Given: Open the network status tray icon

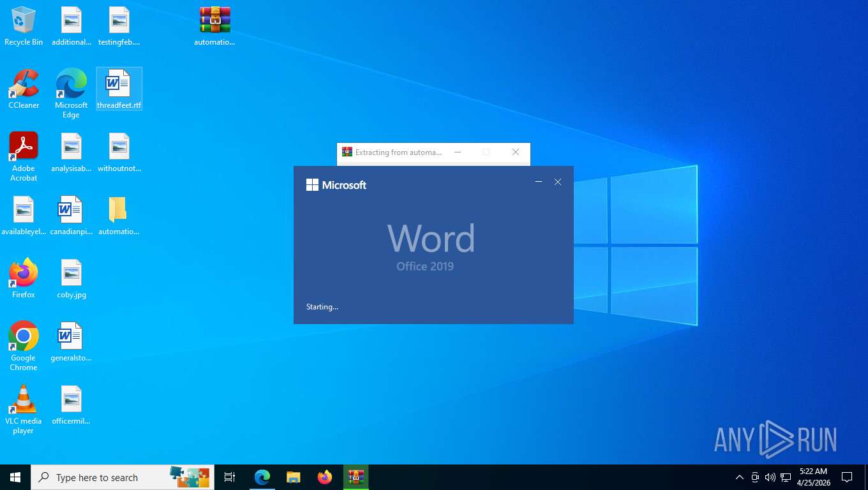Looking at the screenshot, I should [x=786, y=477].
